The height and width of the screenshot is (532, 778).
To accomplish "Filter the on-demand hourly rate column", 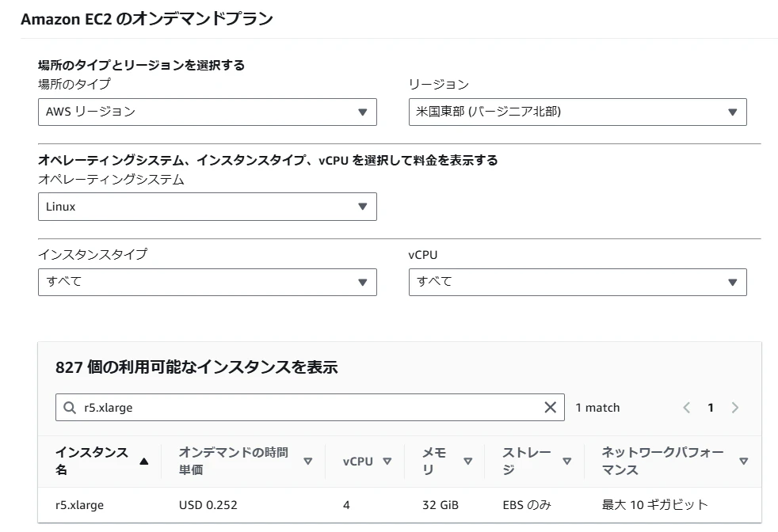I will click(308, 462).
